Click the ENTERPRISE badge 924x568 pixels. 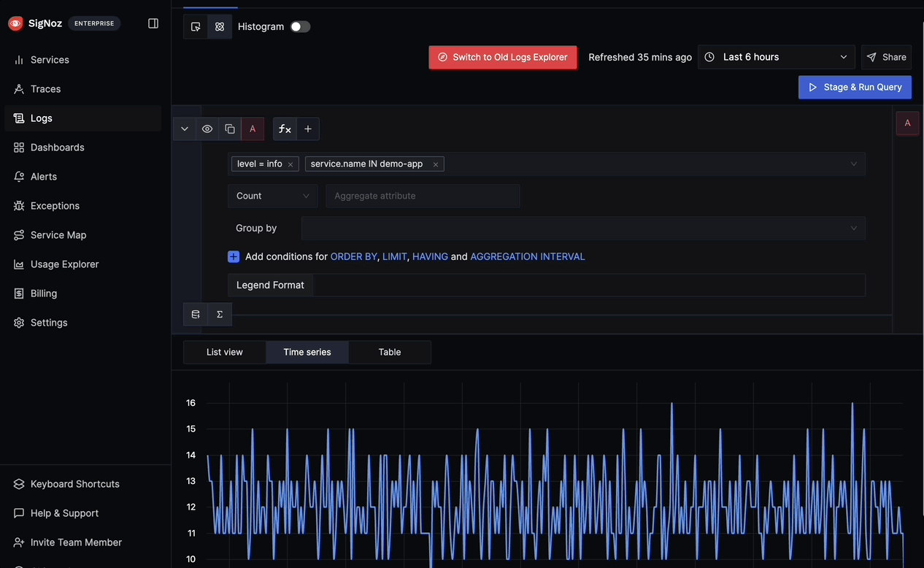[94, 23]
